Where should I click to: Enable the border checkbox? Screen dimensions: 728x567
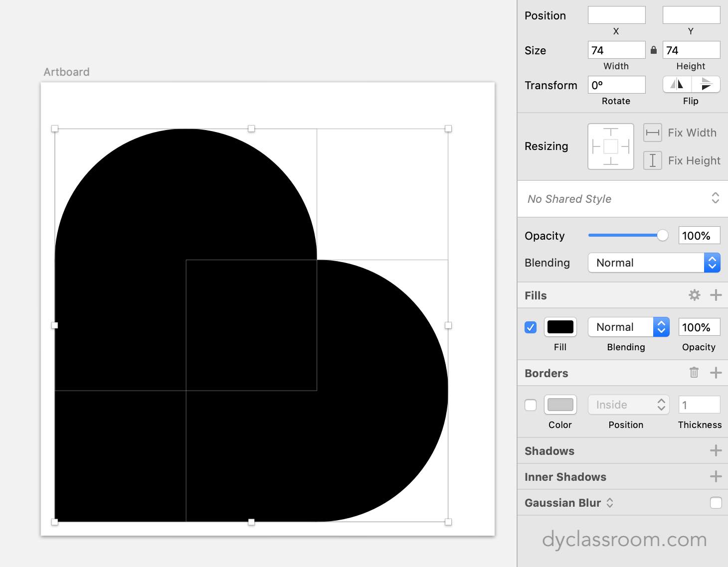[531, 405]
